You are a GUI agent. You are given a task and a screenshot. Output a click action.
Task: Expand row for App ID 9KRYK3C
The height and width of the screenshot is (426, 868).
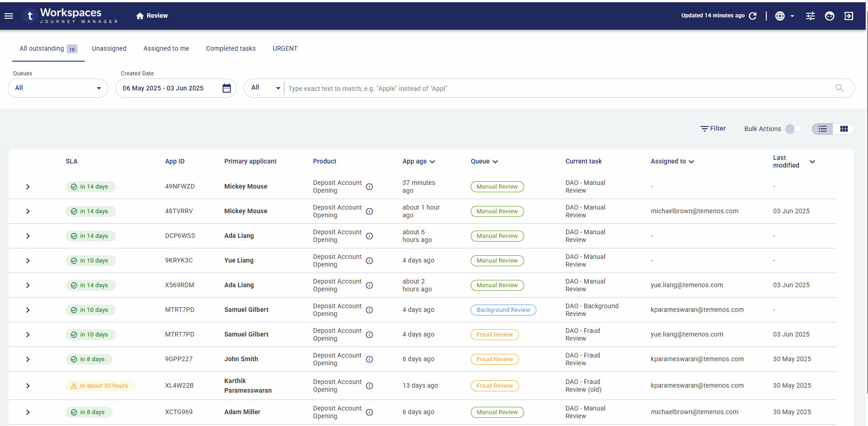point(28,261)
